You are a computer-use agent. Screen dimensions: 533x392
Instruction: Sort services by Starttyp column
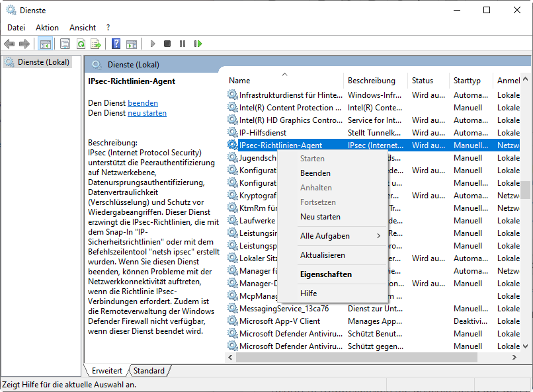467,81
